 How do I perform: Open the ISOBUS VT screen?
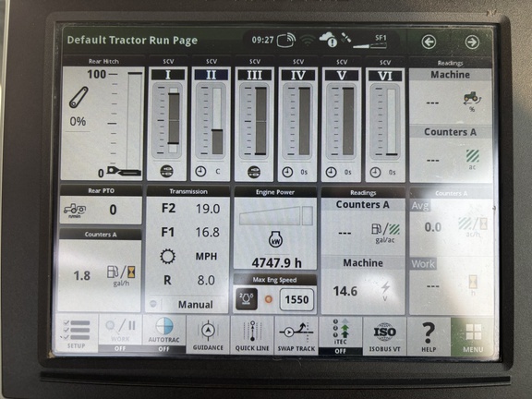click(x=384, y=336)
